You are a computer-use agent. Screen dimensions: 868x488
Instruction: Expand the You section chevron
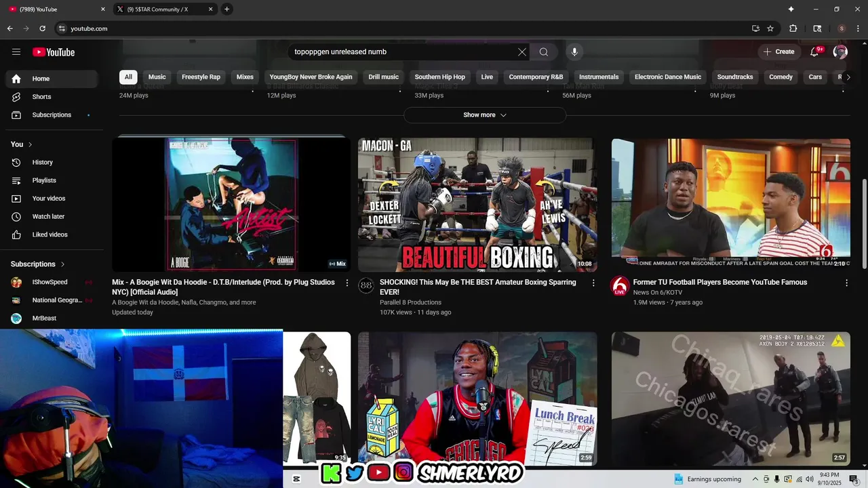pos(30,144)
